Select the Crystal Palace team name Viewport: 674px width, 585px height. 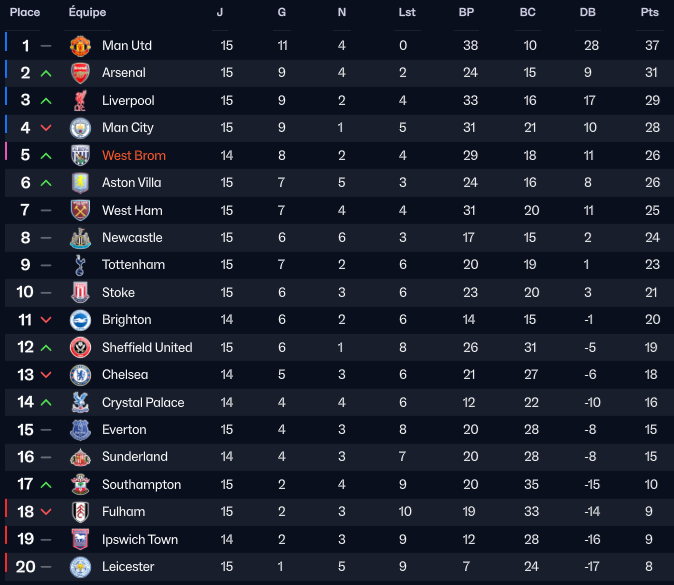pyautogui.click(x=143, y=402)
